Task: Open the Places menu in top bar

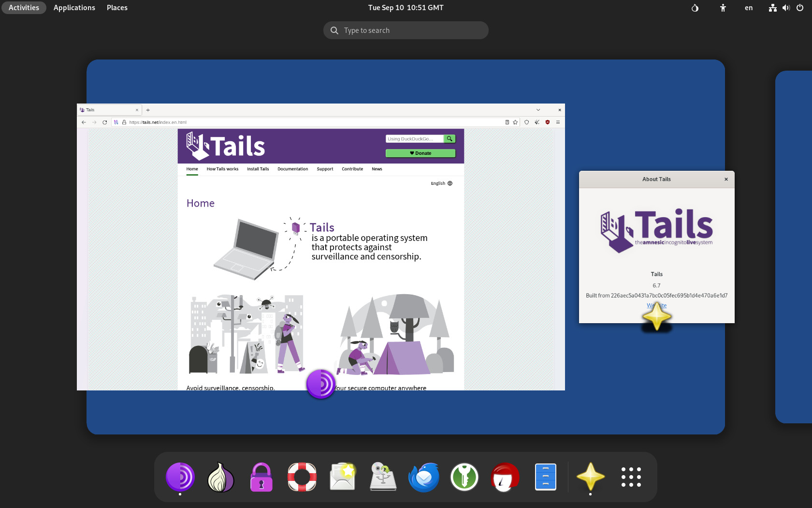Action: [x=117, y=8]
